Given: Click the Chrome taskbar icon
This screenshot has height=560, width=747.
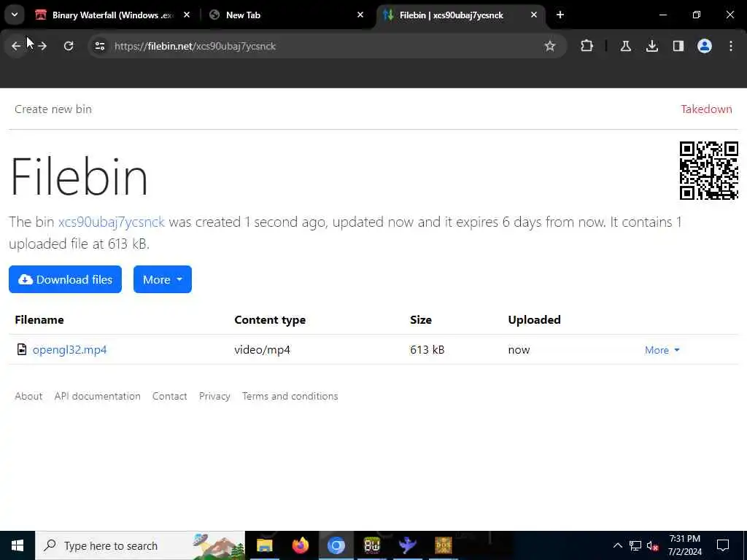Looking at the screenshot, I should 336,545.
